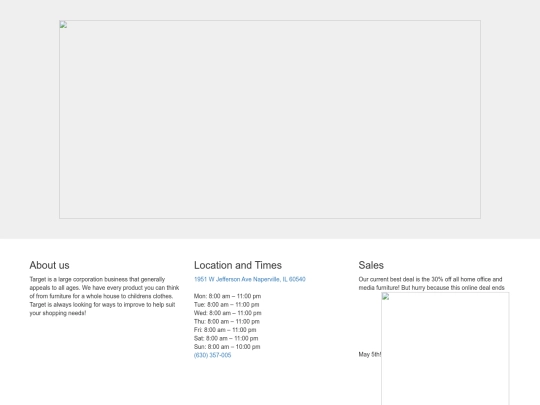
Task: Click the Wed: 8:00 am – 11:00 pm line
Action: 228,313
